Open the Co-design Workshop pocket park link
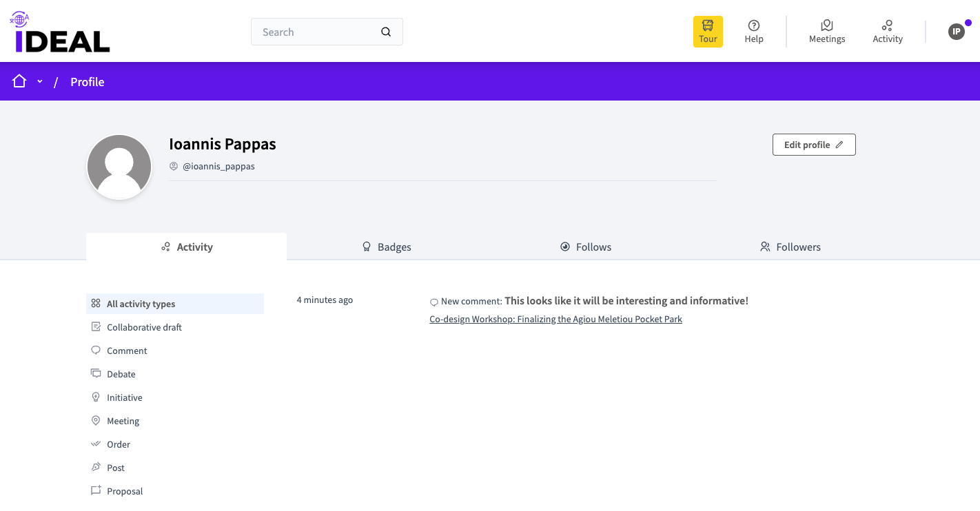This screenshot has width=980, height=511. [555, 320]
